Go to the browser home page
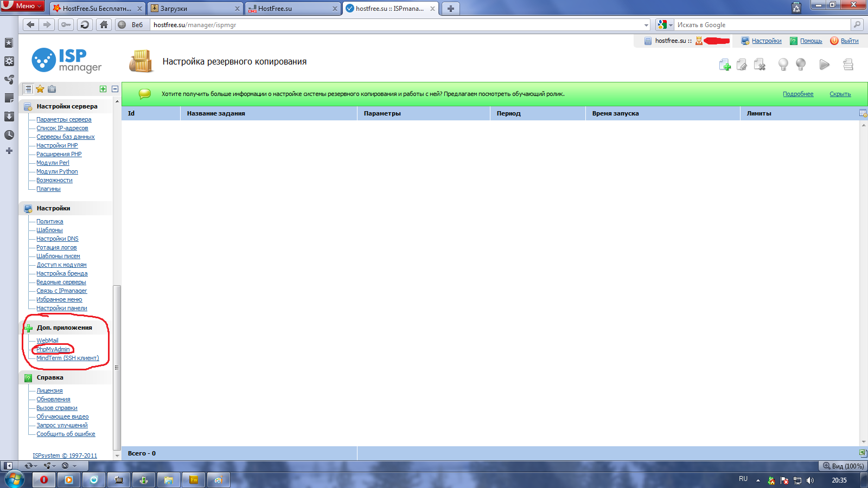The width and height of the screenshot is (868, 488). click(104, 24)
